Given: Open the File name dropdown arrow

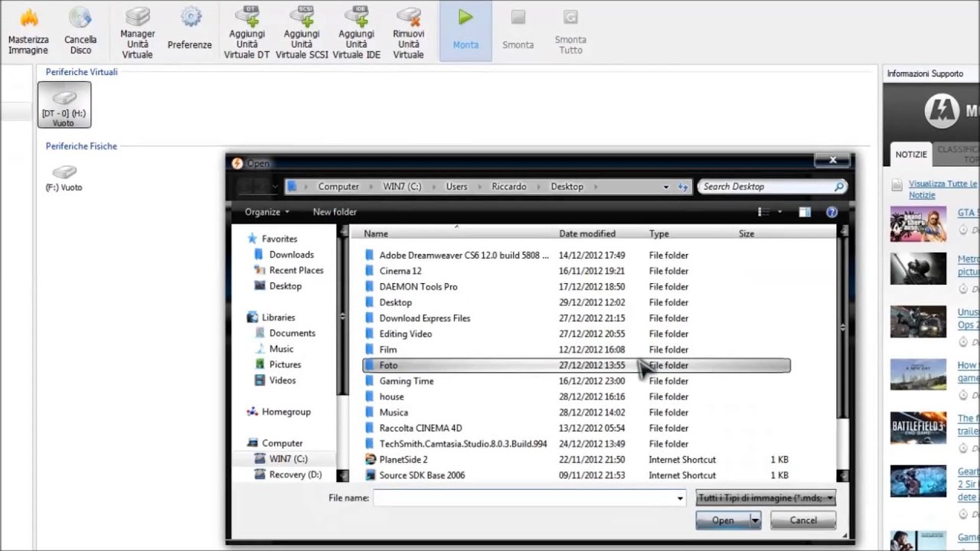Looking at the screenshot, I should point(680,498).
